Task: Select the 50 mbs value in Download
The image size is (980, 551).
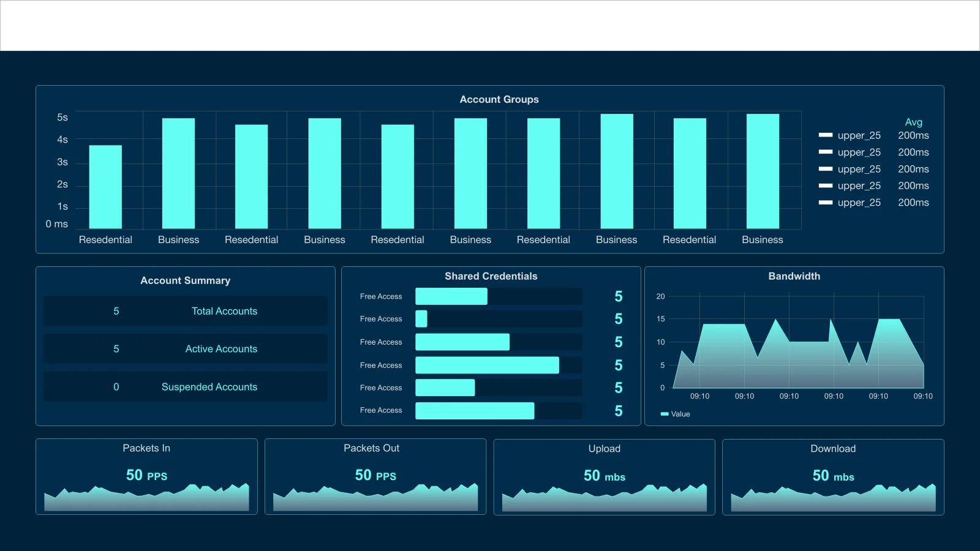Action: click(833, 476)
